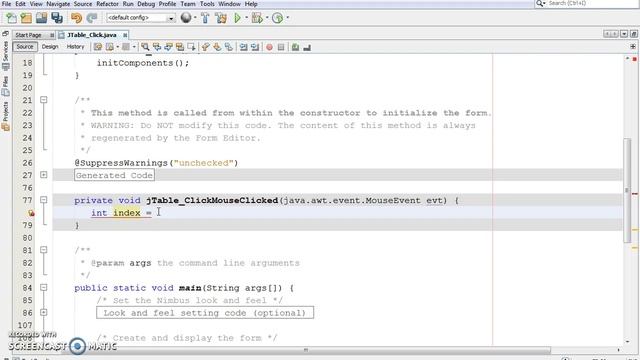Open the dropdown arrow next to the browser globe
Viewport: 640px width, 360px height.
click(x=195, y=18)
